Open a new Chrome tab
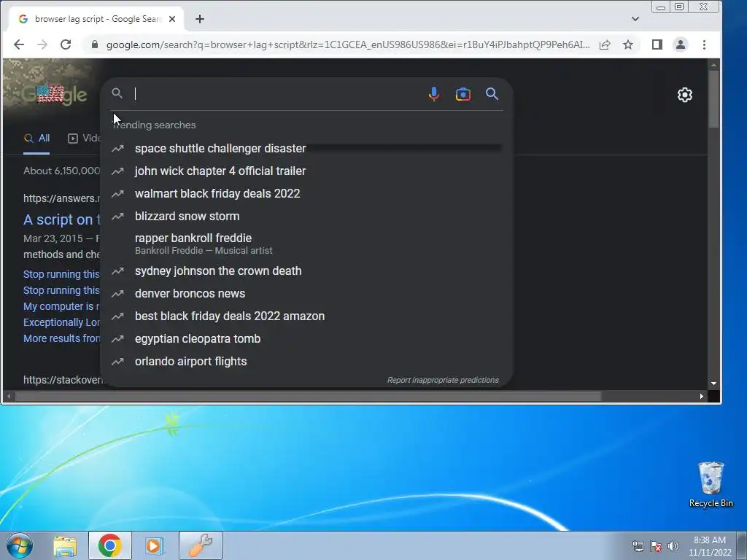 (200, 19)
